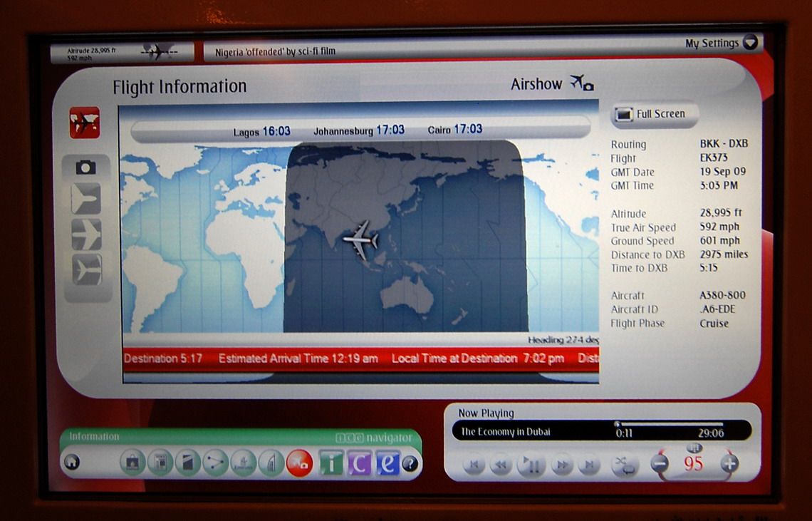Open help with the question mark icon
Viewport: 812px width, 521px height.
point(410,463)
